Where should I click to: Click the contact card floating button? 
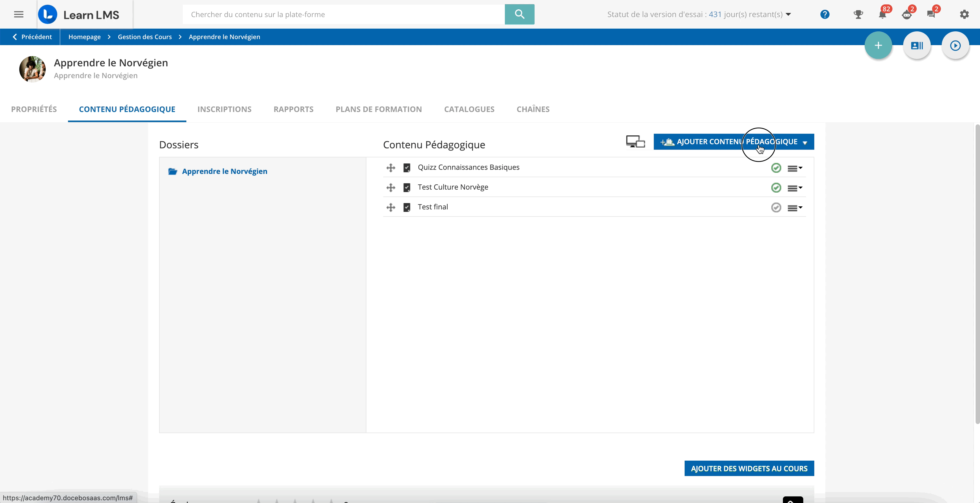click(x=917, y=46)
